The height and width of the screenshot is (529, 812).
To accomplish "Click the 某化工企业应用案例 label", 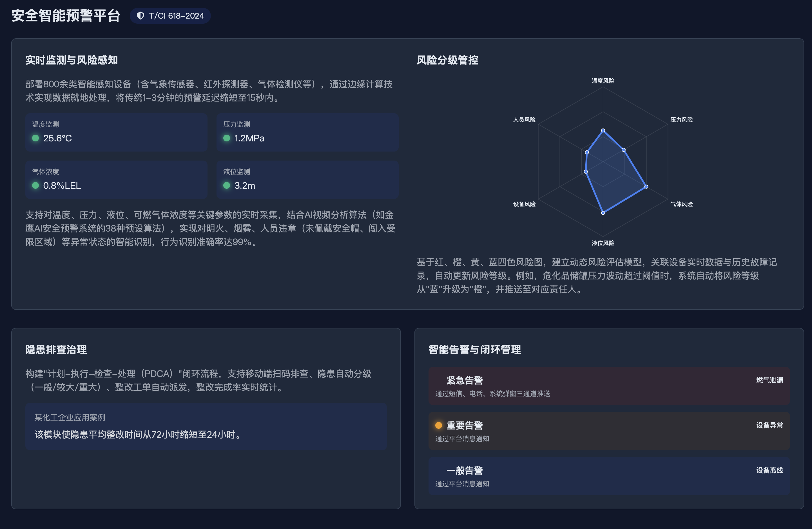I will (70, 417).
